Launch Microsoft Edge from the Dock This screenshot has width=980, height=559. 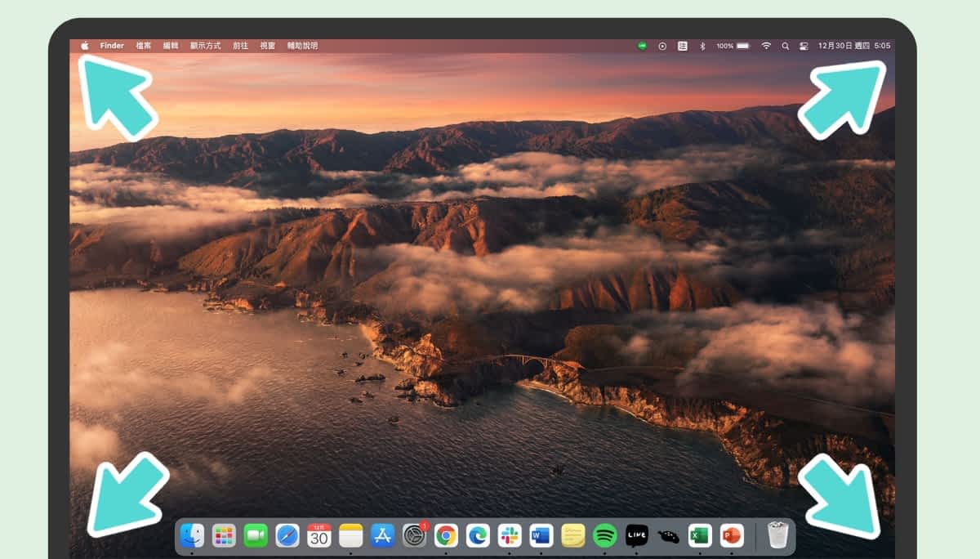(x=478, y=535)
